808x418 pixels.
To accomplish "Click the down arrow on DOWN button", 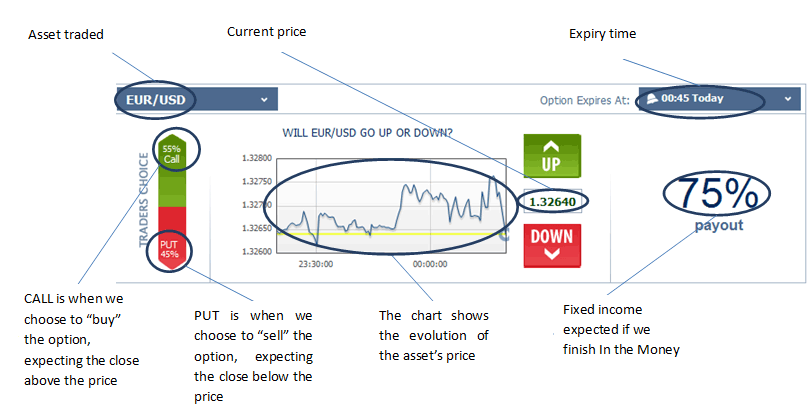I will (552, 255).
